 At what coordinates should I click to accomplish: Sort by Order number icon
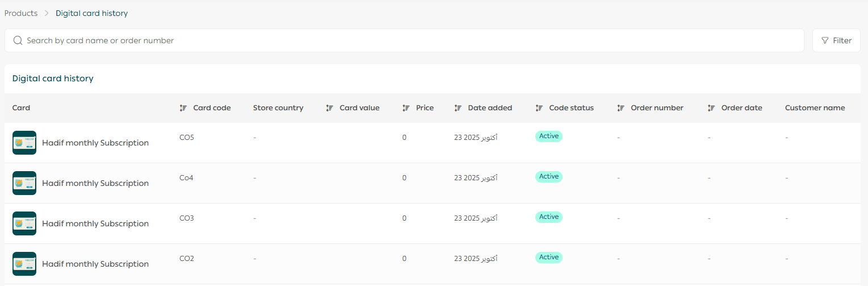pyautogui.click(x=621, y=108)
